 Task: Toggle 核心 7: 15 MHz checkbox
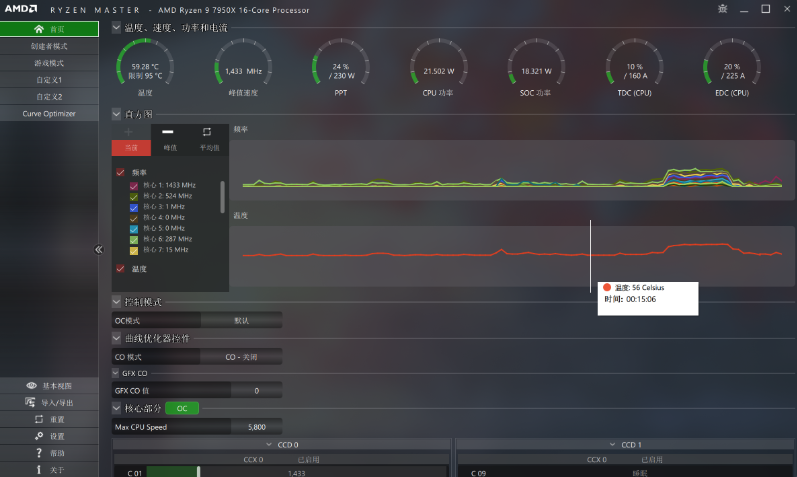tap(134, 250)
